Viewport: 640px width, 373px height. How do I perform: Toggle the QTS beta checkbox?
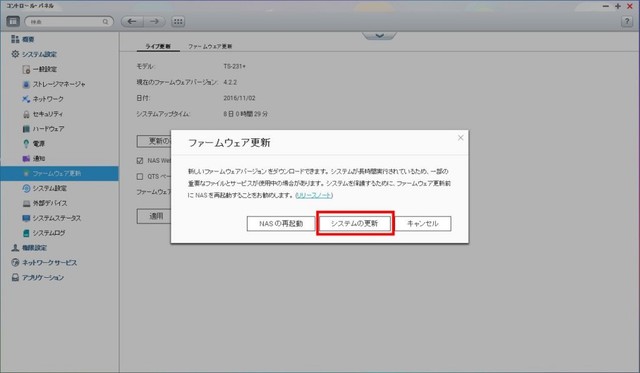coord(140,176)
